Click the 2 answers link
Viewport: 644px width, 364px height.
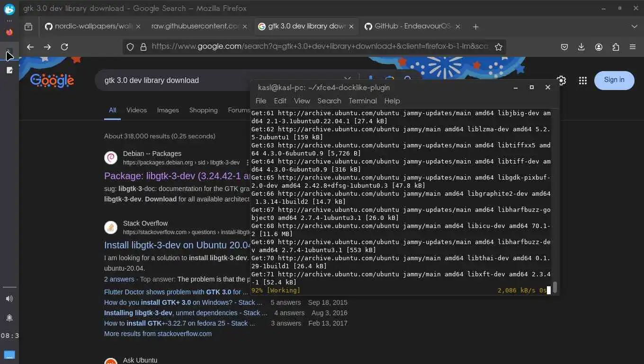point(119,279)
